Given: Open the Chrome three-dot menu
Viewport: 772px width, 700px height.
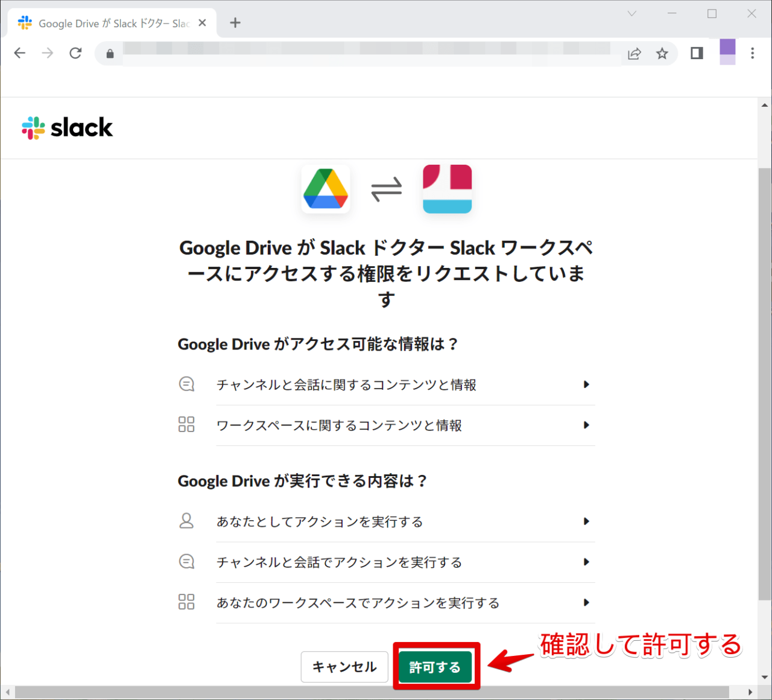Looking at the screenshot, I should (752, 53).
